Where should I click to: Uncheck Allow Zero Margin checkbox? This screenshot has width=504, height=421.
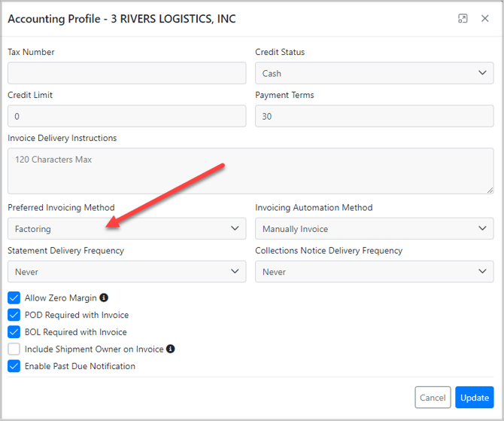pos(14,298)
